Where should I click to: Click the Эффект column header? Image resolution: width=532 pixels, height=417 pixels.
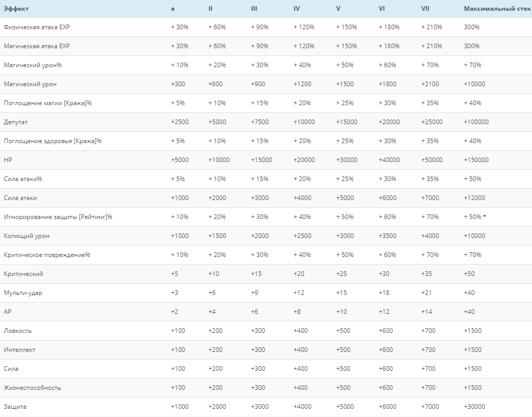[x=16, y=9]
